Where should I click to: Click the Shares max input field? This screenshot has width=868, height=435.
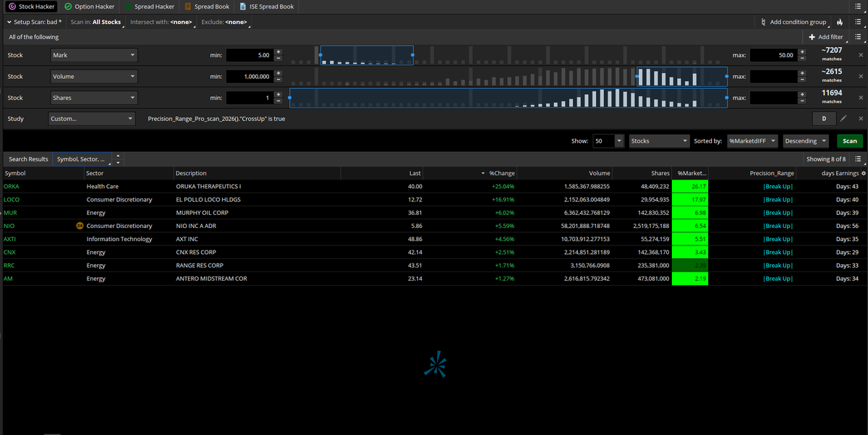[x=773, y=98]
